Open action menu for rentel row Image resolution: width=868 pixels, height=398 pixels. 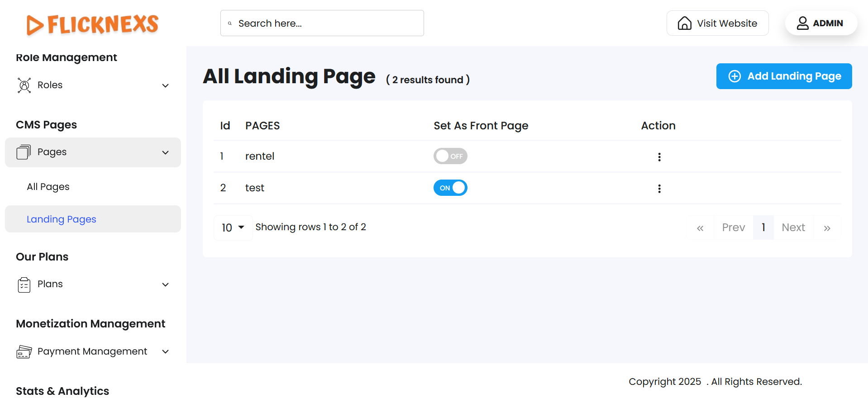(659, 157)
